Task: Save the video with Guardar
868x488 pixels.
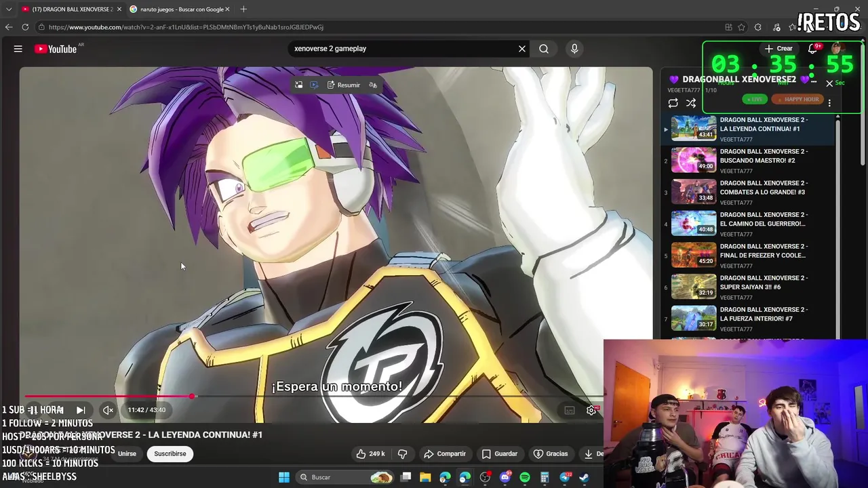Action: coord(500,454)
